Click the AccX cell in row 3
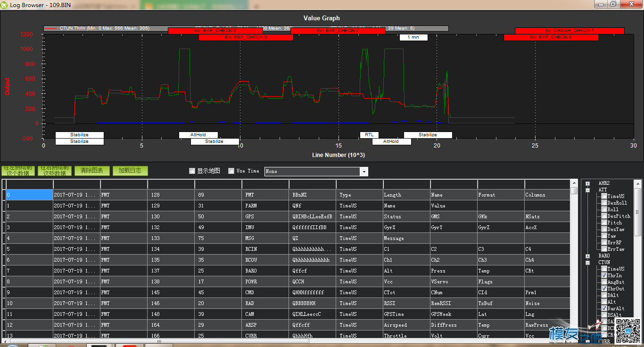 [x=547, y=227]
